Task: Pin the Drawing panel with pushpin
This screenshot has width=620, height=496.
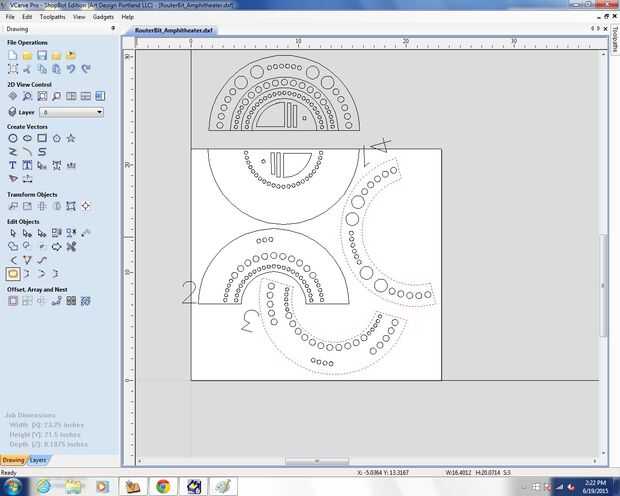Action: pyautogui.click(x=113, y=28)
